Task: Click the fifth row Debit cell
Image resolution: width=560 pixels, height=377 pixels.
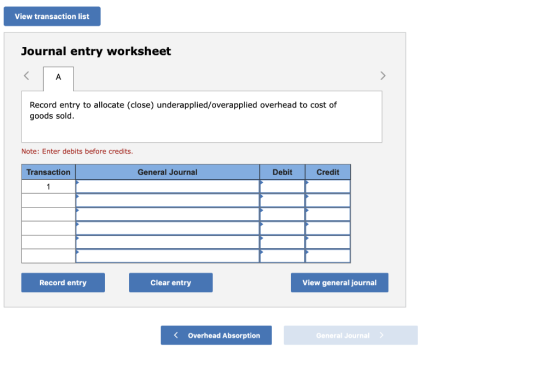Action: (282, 242)
